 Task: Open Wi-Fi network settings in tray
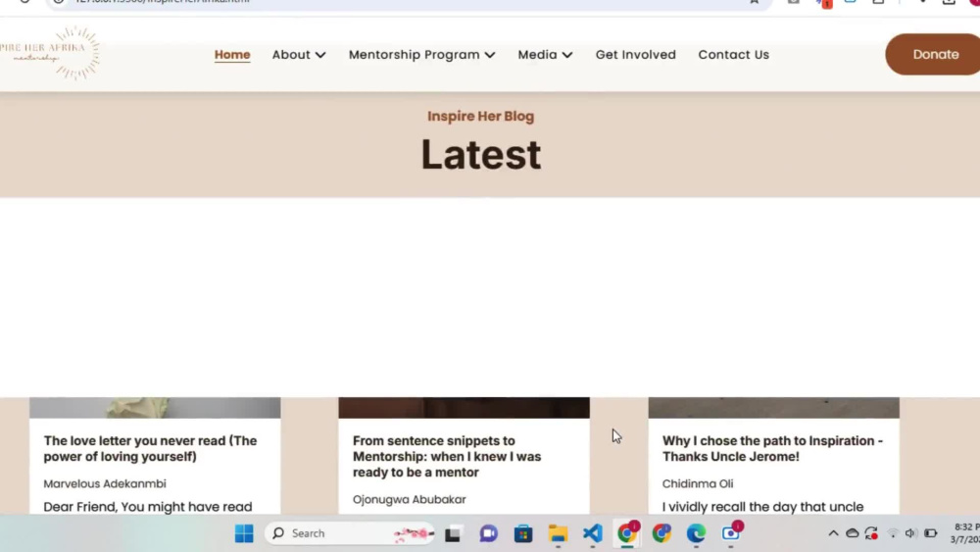tap(893, 533)
